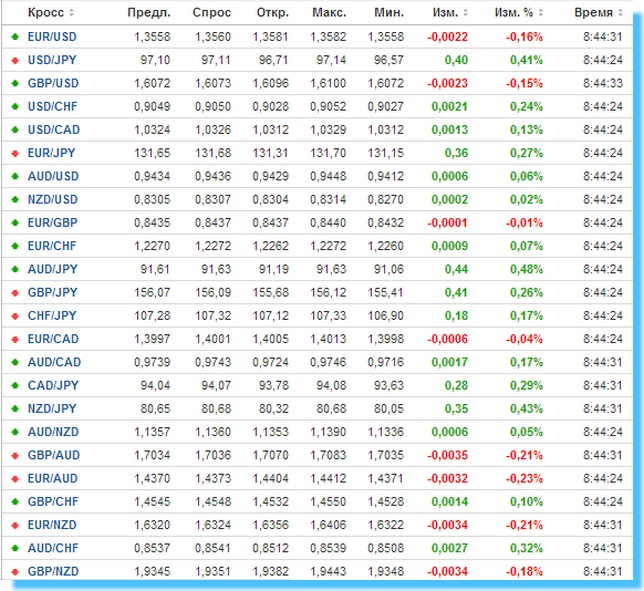Click the green arrow icon beside AUD/NZD
Screen dimensions: 644x591
tap(15, 432)
